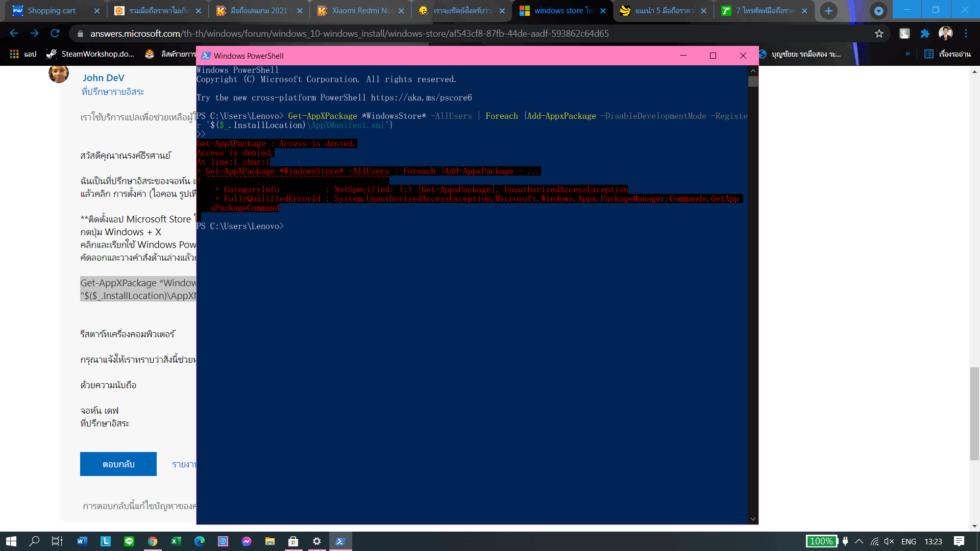Open File Explorer from taskbar
This screenshot has width=980, height=551.
click(269, 541)
